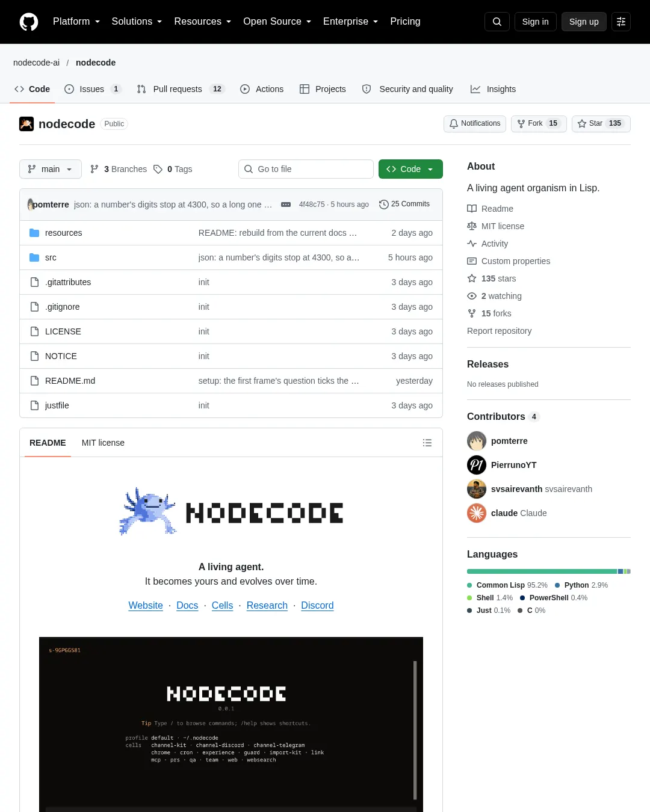
Task: Open the nodecode-ai owner link
Action: point(37,63)
